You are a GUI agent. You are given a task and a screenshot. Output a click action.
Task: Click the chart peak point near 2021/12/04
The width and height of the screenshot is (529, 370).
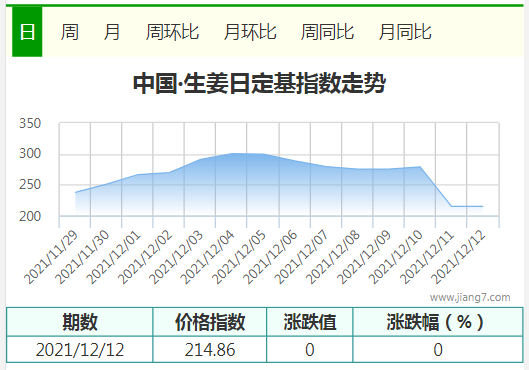[231, 154]
